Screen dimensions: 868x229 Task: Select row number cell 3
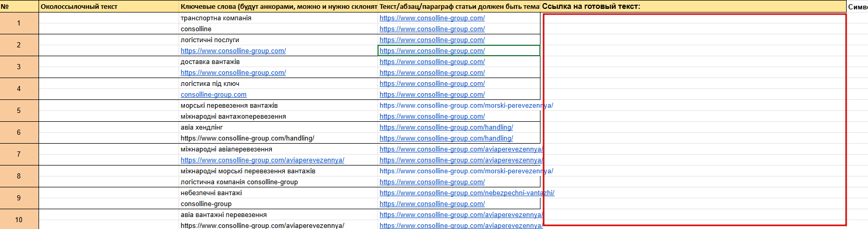(x=19, y=67)
